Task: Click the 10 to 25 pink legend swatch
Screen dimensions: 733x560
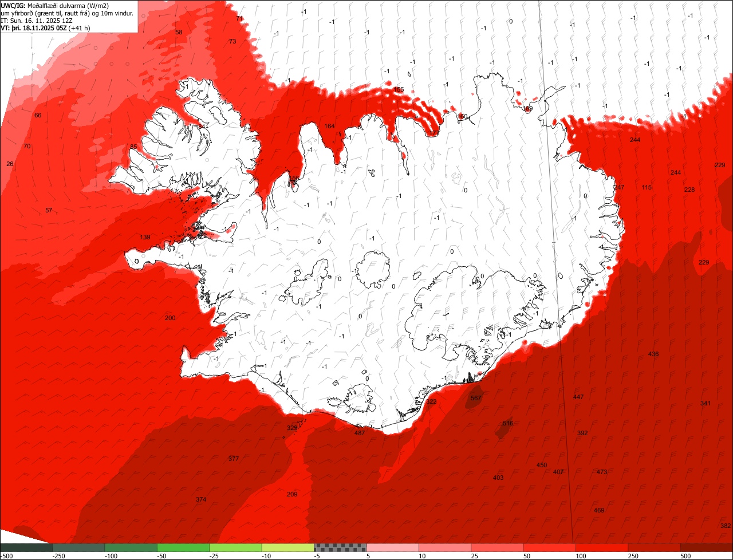Action: (x=445, y=547)
